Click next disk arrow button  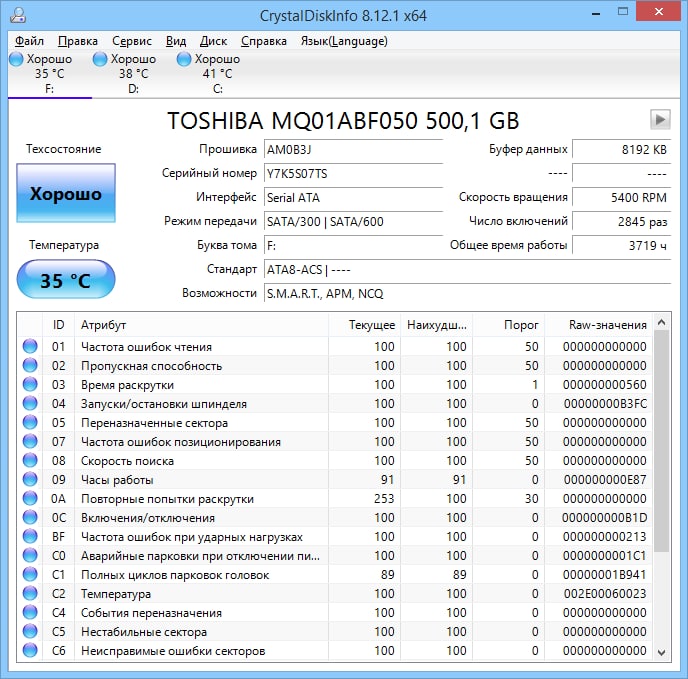[660, 119]
